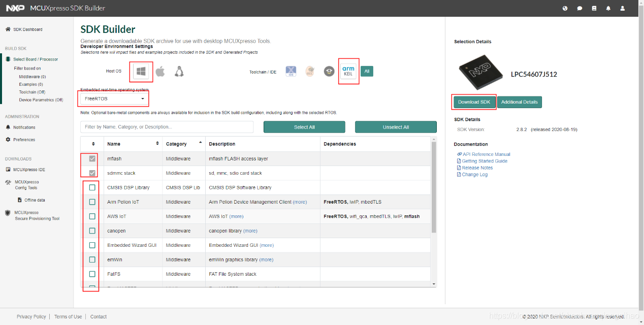Open MCUXpresso IDE downloads item
The image size is (644, 325).
coord(25,170)
